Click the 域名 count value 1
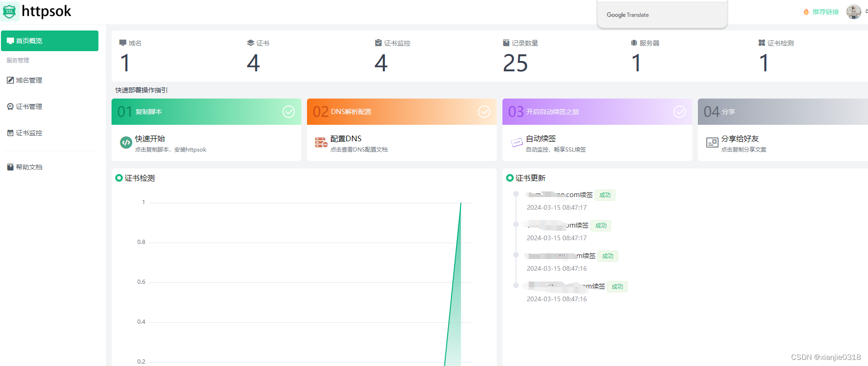Viewport: 868px width, 366px height. point(125,63)
